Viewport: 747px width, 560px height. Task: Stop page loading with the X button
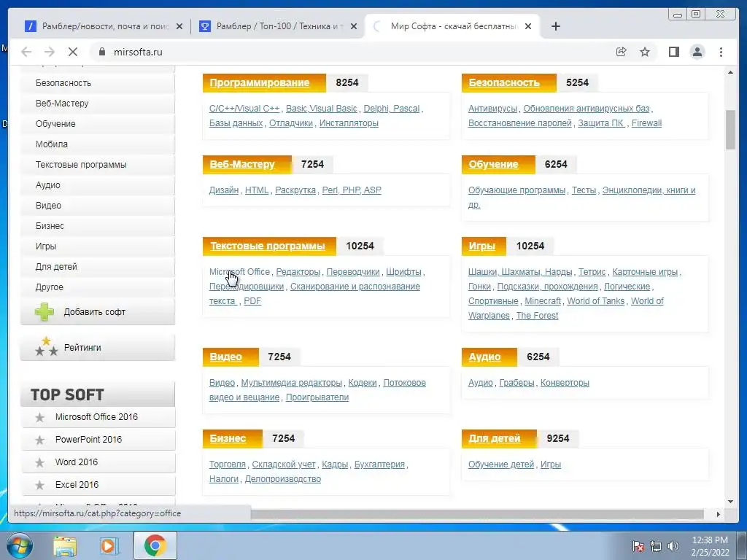click(73, 52)
